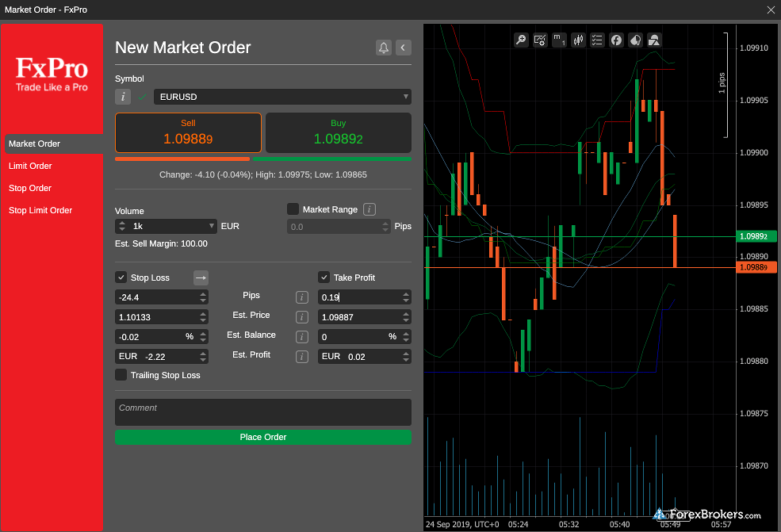Click the 1 pips scale bracket on chart
This screenshot has height=532, width=781.
pyautogui.click(x=723, y=85)
